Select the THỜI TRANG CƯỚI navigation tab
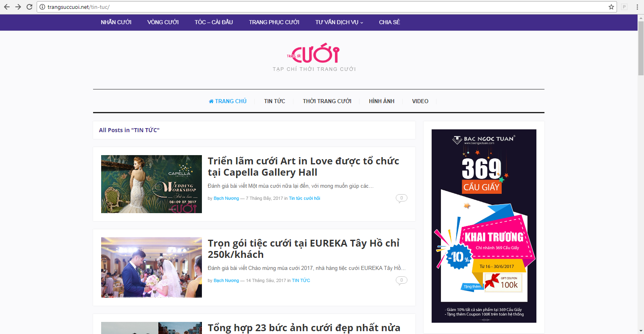644x334 pixels. click(327, 101)
